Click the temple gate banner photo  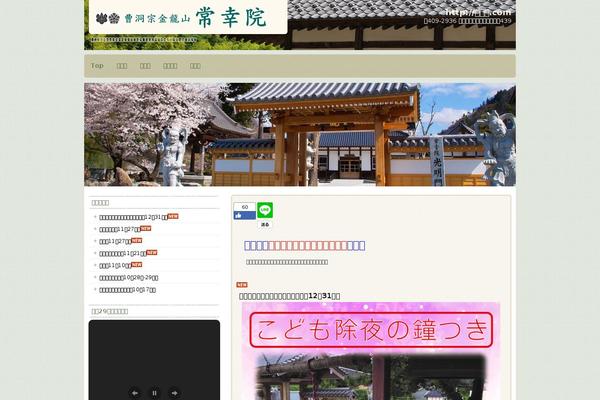point(300,134)
